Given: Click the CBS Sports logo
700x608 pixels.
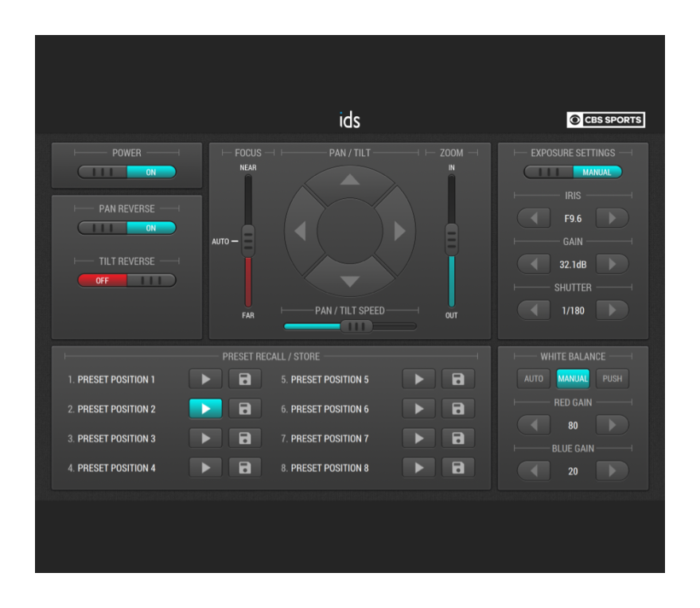Looking at the screenshot, I should click(605, 119).
